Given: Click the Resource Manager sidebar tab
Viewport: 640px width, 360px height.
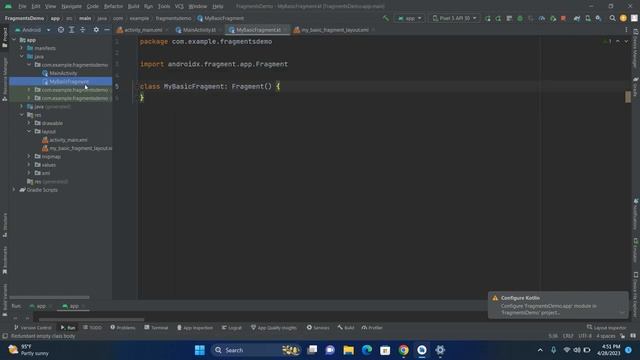Looking at the screenshot, I should point(4,79).
